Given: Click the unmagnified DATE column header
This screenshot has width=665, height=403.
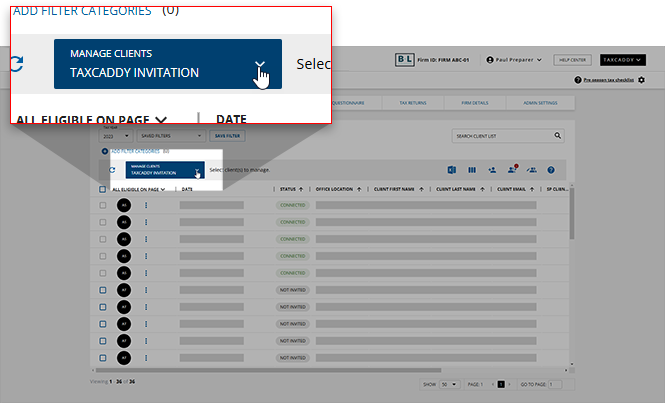Looking at the screenshot, I should (187, 189).
